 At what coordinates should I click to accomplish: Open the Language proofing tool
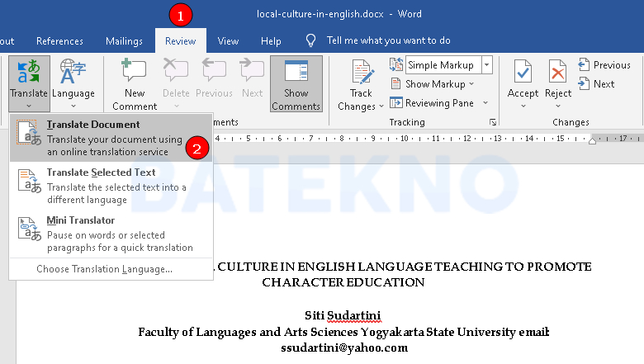(x=73, y=83)
